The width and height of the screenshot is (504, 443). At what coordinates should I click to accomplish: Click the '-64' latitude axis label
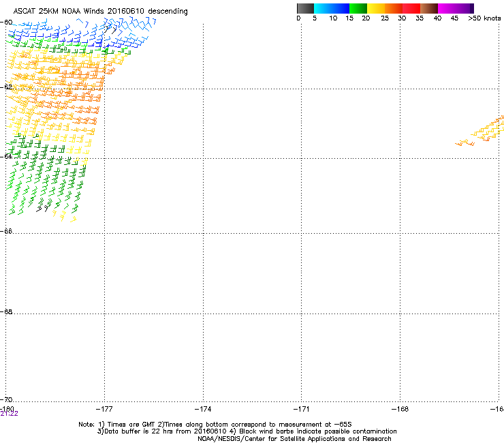6,156
